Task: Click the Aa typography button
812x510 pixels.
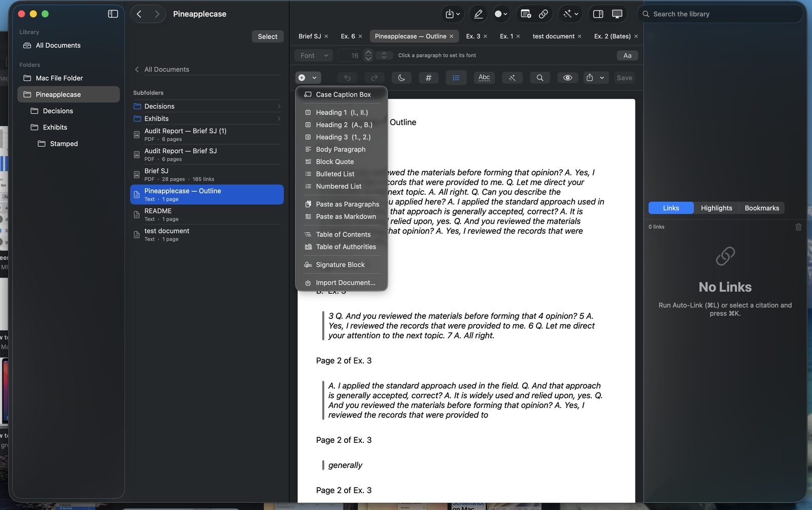Action: point(627,55)
